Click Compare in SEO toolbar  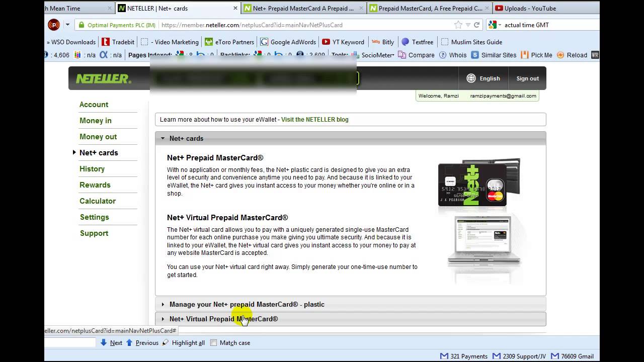click(x=416, y=55)
